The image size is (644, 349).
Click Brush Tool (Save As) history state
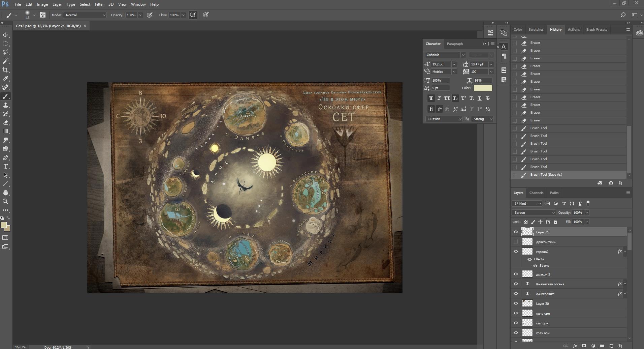(x=546, y=175)
